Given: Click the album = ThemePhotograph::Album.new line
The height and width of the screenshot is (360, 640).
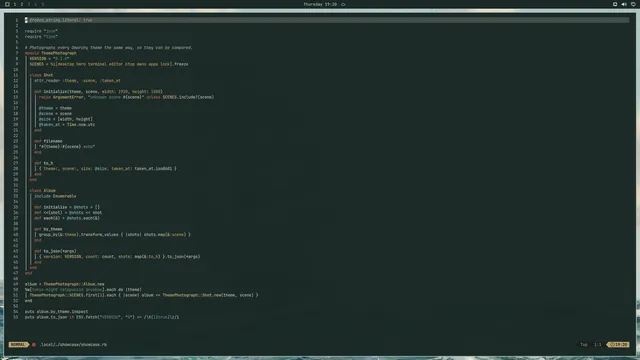Looking at the screenshot, I should [x=64, y=284].
